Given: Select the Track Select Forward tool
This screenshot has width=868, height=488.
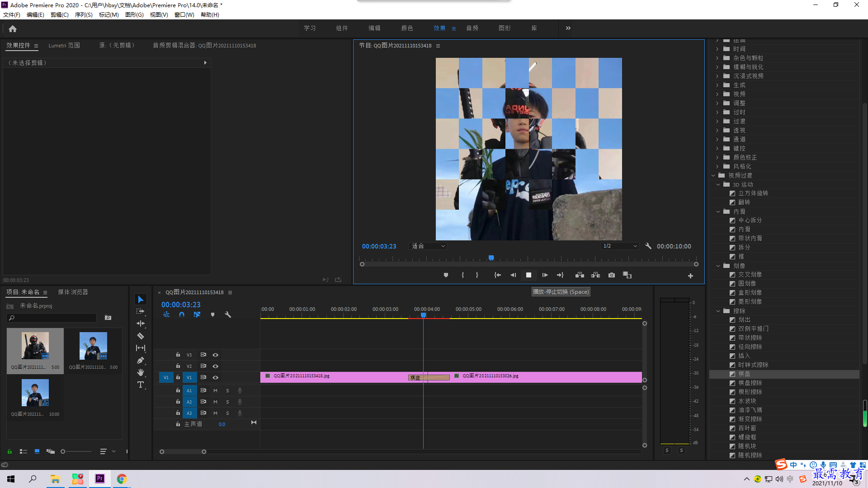Looking at the screenshot, I should (141, 311).
